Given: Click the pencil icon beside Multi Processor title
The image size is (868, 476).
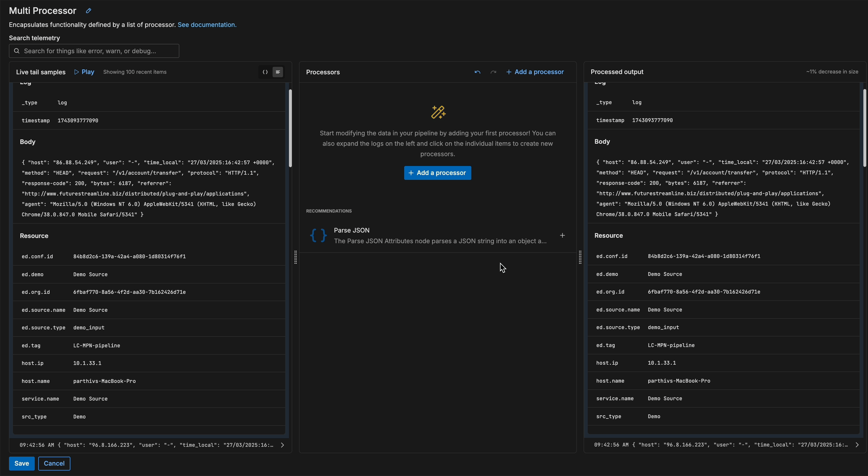Looking at the screenshot, I should click(88, 11).
